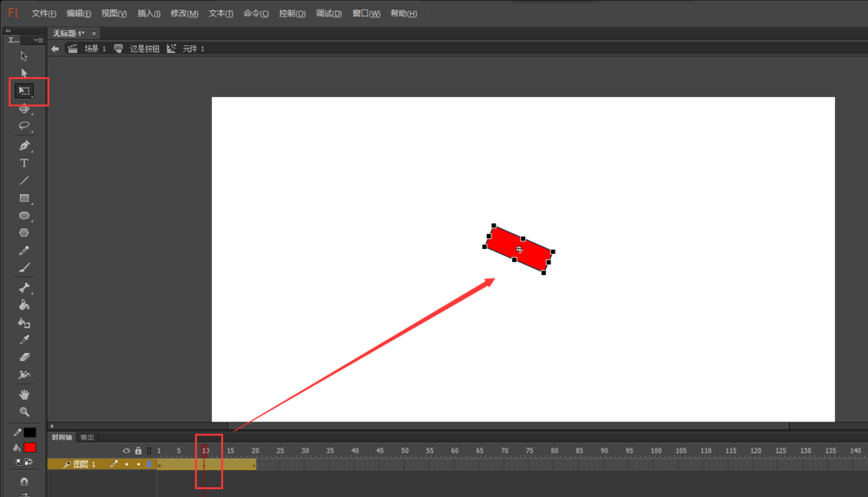
Task: Open the 视图 menu
Action: click(x=114, y=13)
